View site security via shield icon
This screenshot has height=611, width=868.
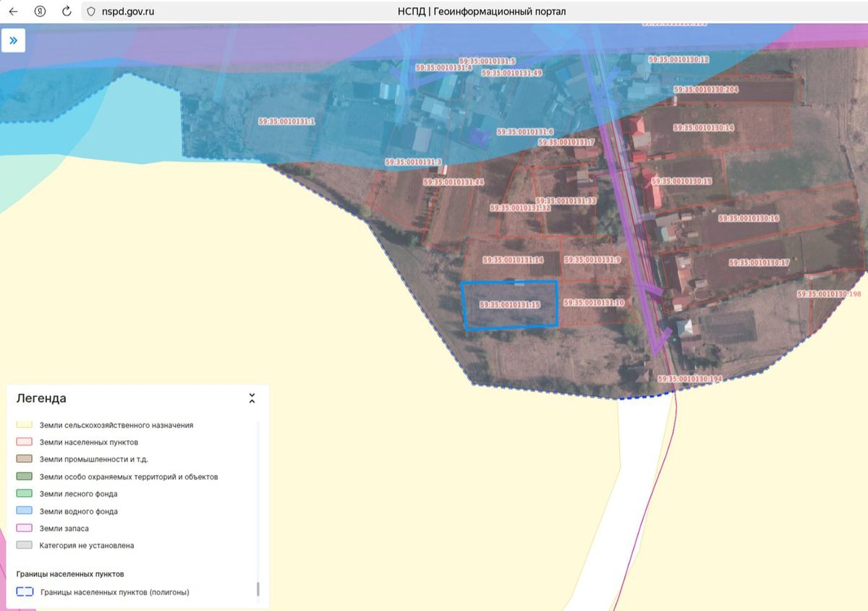90,12
